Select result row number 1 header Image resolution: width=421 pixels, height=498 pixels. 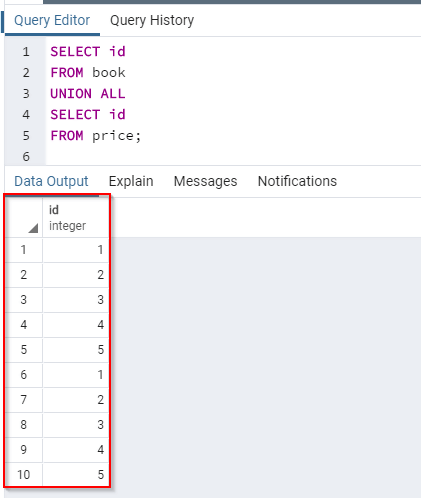(24, 250)
